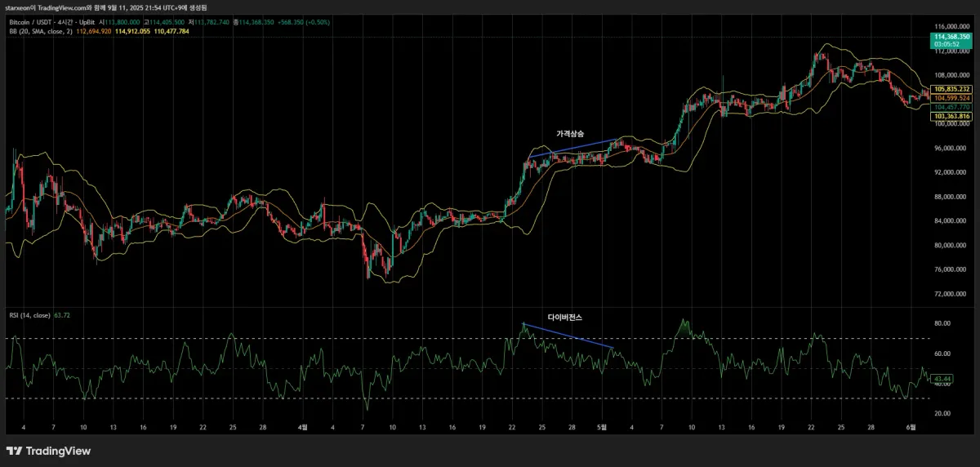980x467 pixels.
Task: Click the teal price label 104,457.770
Action: [951, 107]
